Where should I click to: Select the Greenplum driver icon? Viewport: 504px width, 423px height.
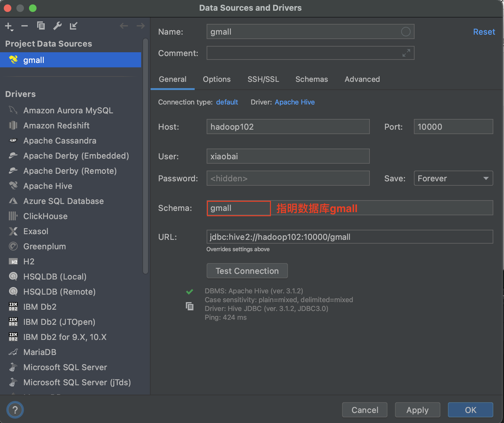point(13,246)
